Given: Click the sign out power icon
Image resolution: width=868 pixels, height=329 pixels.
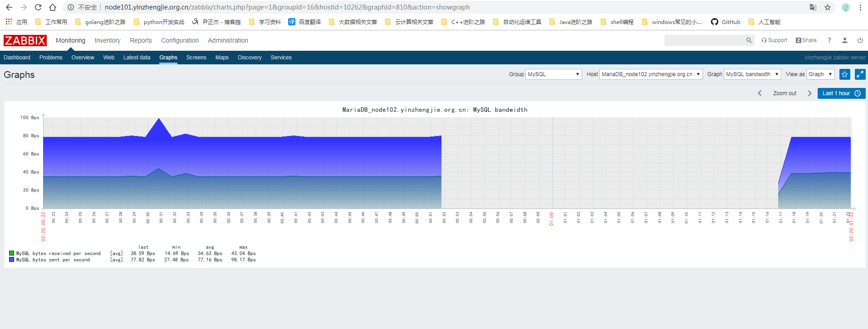Looking at the screenshot, I should point(860,40).
